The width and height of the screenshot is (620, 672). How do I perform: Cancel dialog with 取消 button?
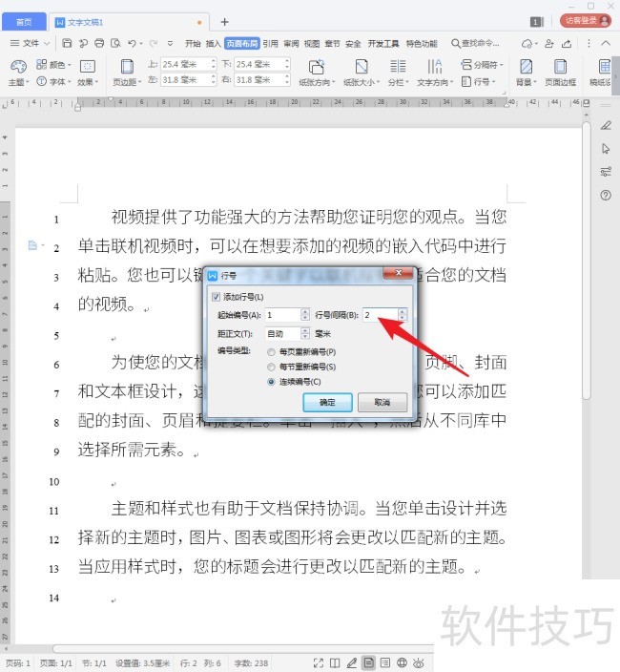tap(382, 403)
